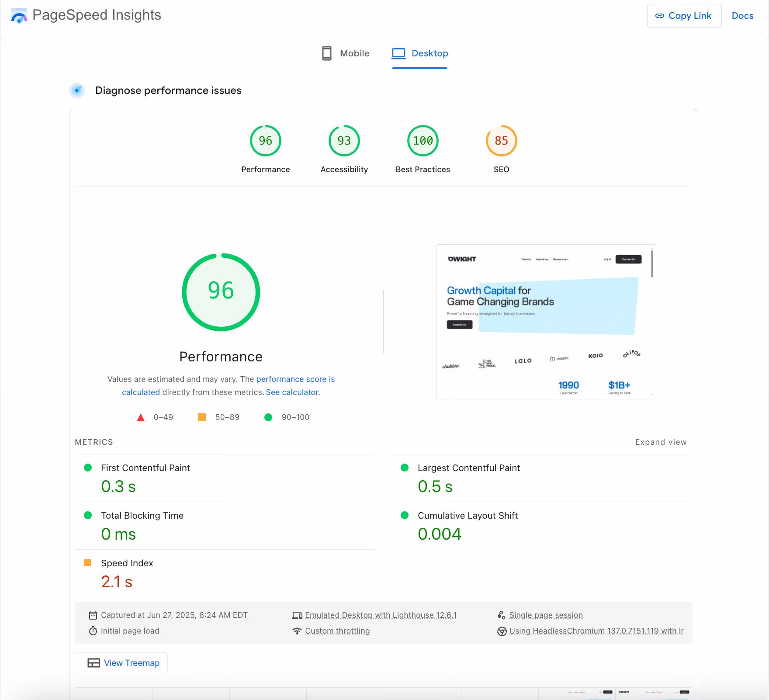769x700 pixels.
Task: Click green dot beside Cumulative Layout Shift
Action: tap(405, 515)
